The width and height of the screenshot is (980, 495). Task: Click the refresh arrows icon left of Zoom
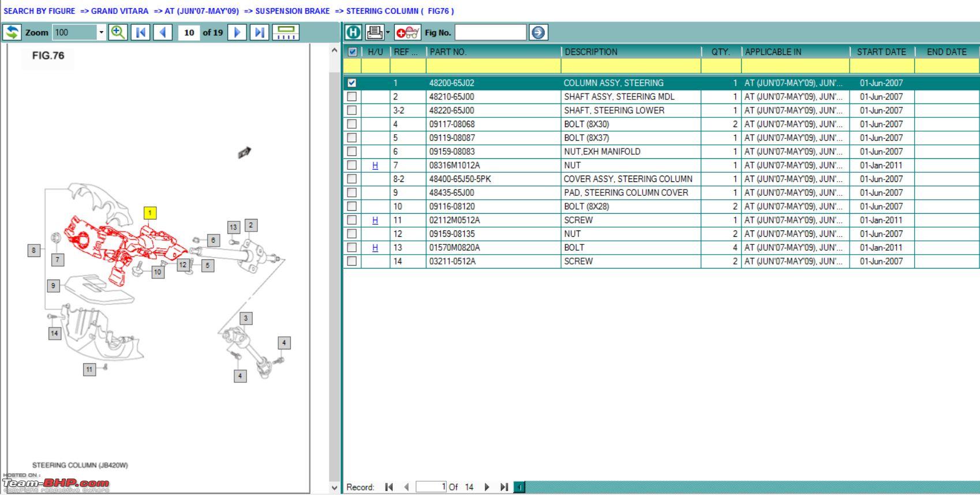point(12,32)
